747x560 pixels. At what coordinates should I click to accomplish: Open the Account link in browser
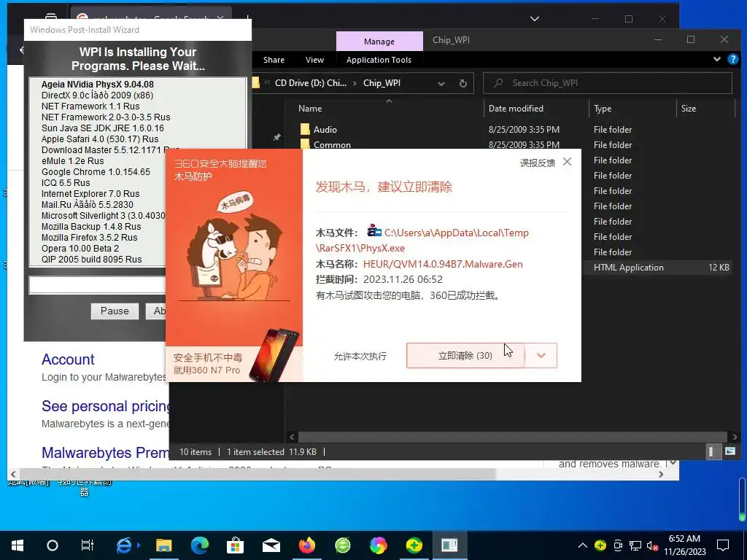[x=68, y=359]
